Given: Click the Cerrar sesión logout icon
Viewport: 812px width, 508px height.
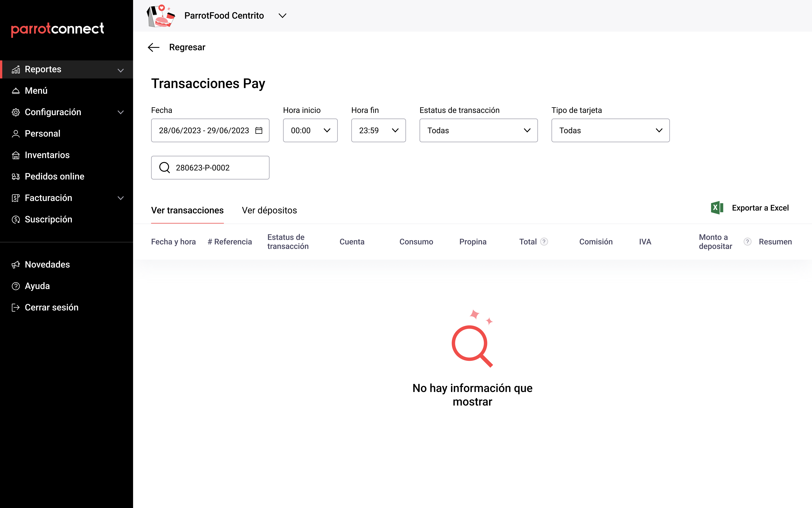Looking at the screenshot, I should [x=16, y=308].
